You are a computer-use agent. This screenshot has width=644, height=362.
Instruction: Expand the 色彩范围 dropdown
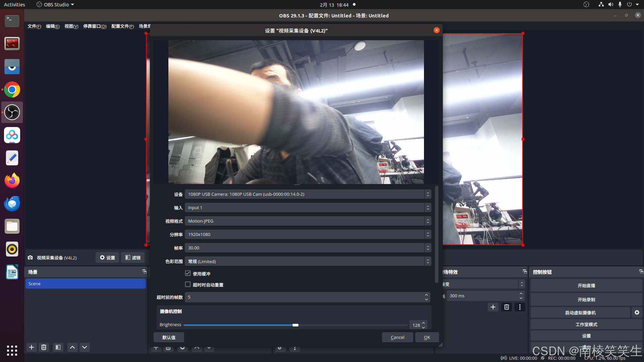point(307,261)
